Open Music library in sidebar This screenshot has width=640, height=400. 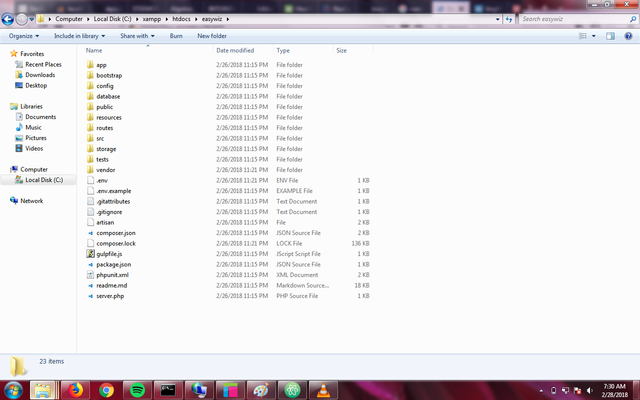33,127
